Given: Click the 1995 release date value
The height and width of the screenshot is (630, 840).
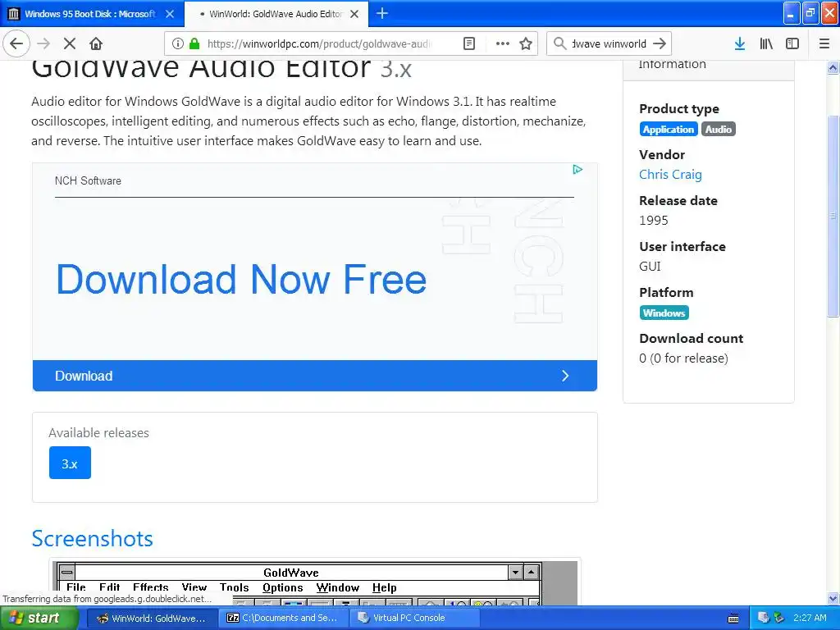Looking at the screenshot, I should point(654,221).
